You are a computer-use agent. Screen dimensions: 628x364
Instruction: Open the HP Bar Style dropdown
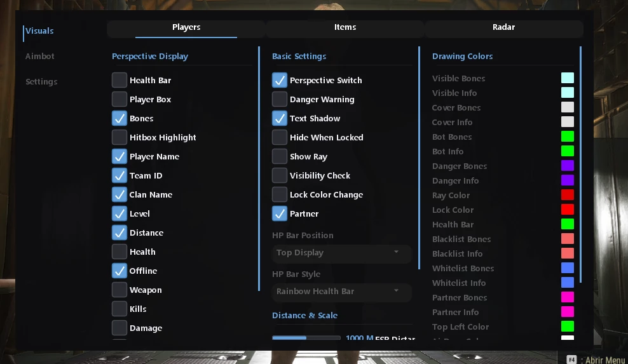[x=341, y=292]
